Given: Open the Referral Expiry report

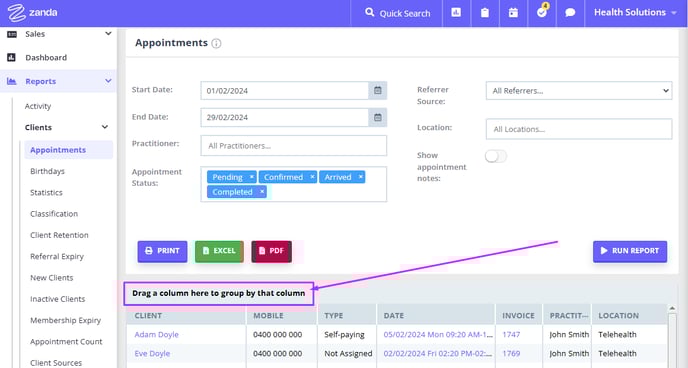Looking at the screenshot, I should click(x=57, y=256).
